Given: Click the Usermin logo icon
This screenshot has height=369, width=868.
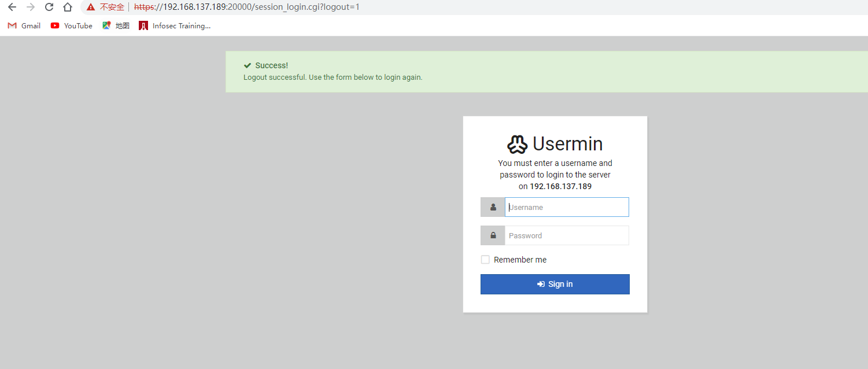Looking at the screenshot, I should pos(518,144).
